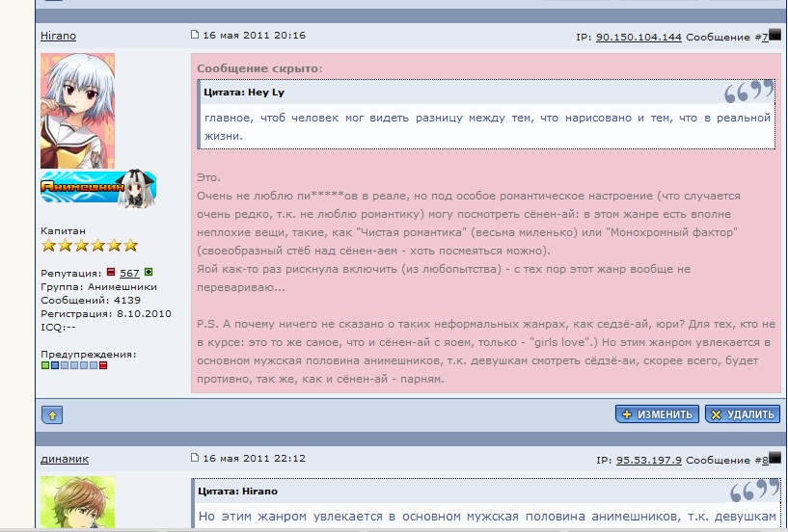
Task: Click the post icon beside 16 мая 2011 22:12
Action: click(195, 458)
